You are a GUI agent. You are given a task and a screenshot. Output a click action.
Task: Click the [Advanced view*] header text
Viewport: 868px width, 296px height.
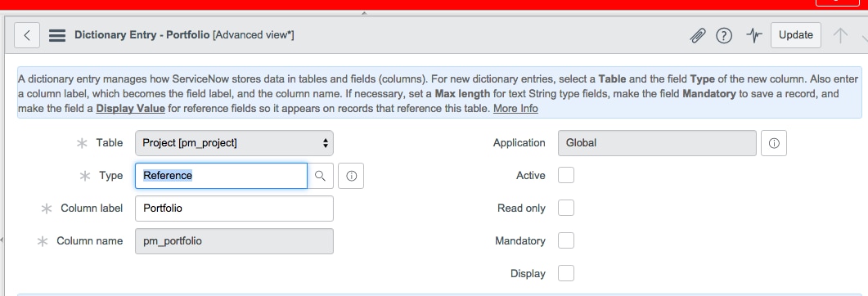[x=253, y=35]
